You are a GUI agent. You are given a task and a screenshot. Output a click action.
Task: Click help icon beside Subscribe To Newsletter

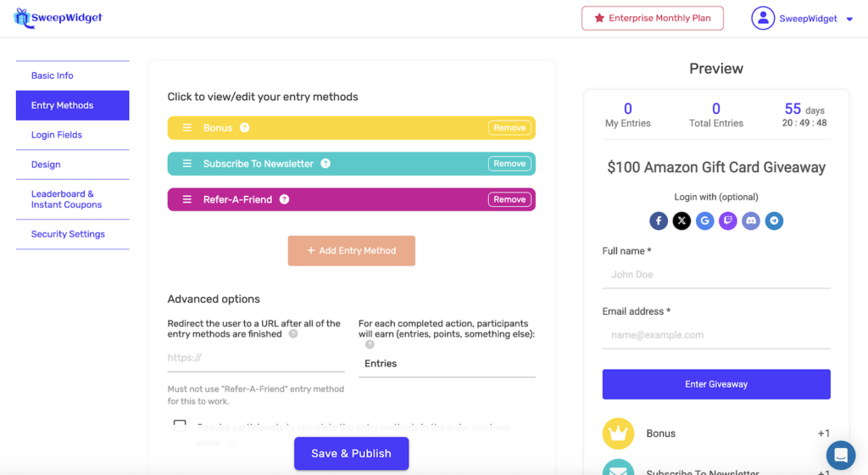[325, 164]
